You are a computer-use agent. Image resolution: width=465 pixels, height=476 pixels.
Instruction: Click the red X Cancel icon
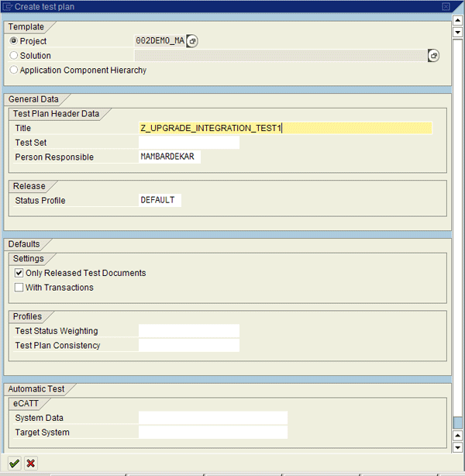(x=30, y=463)
